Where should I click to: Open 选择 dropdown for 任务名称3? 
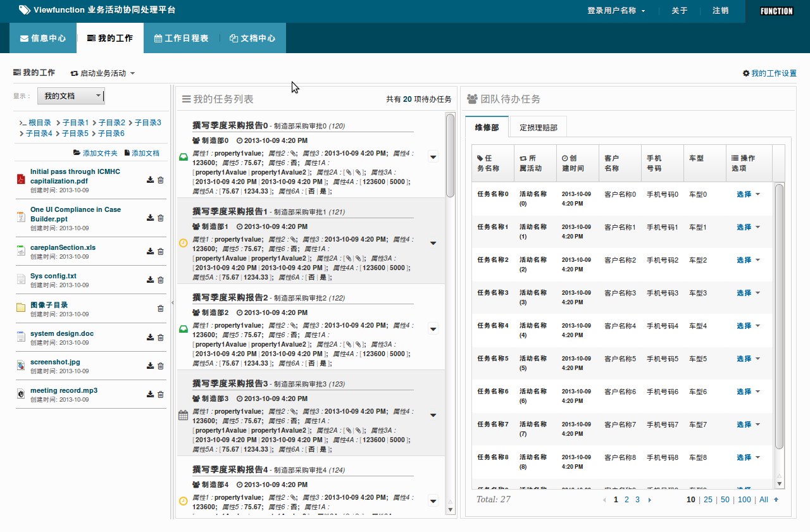pos(749,293)
